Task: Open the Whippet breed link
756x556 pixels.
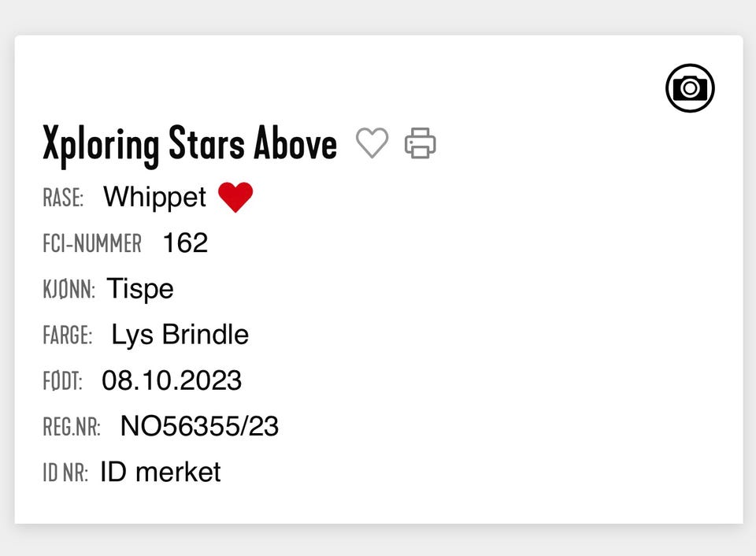Action: (x=154, y=197)
